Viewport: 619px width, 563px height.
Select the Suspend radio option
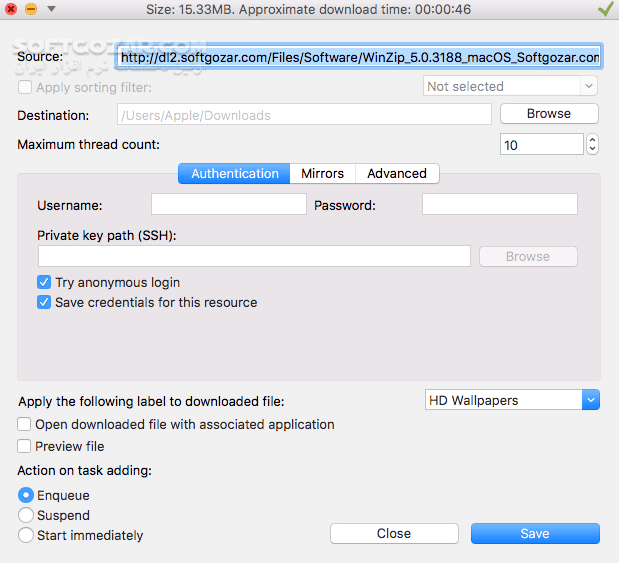[x=26, y=515]
